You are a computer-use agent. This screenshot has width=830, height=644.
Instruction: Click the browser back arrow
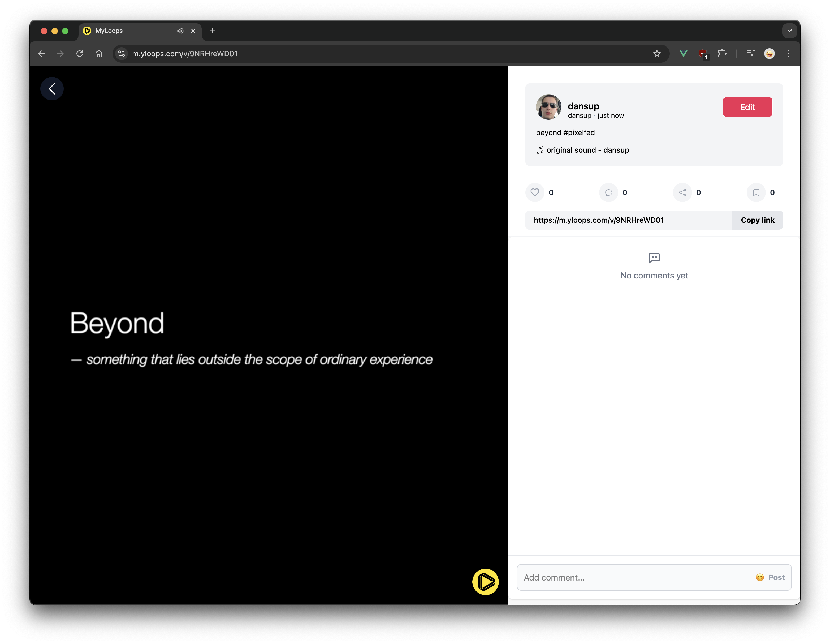point(41,54)
